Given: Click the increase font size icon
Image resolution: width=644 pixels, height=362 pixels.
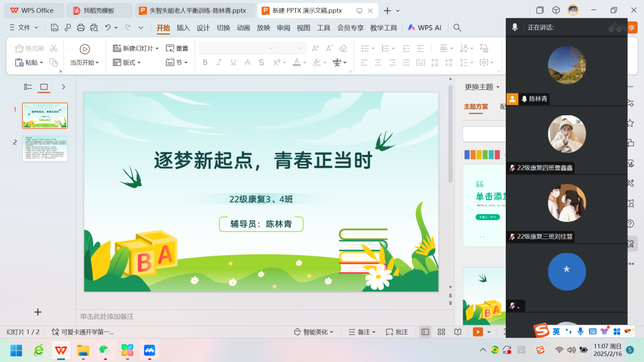Looking at the screenshot, I should pos(315,48).
